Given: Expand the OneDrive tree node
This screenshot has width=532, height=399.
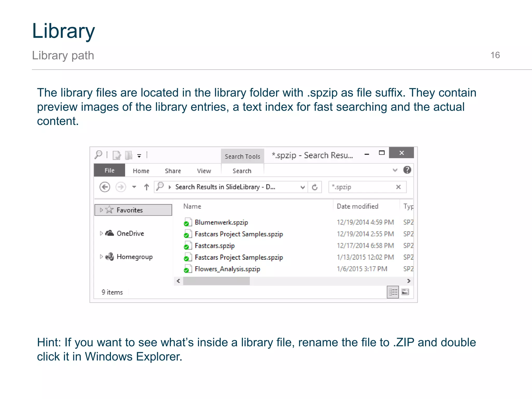Looking at the screenshot, I should tap(101, 233).
